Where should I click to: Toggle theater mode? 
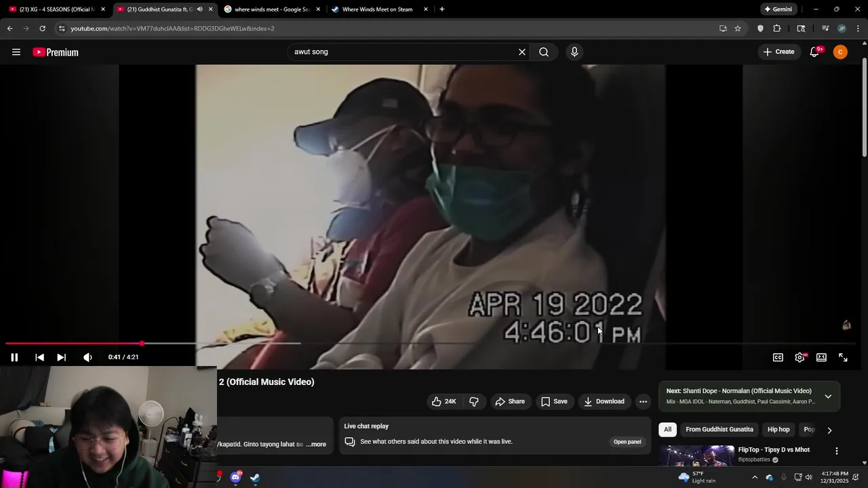pos(821,357)
